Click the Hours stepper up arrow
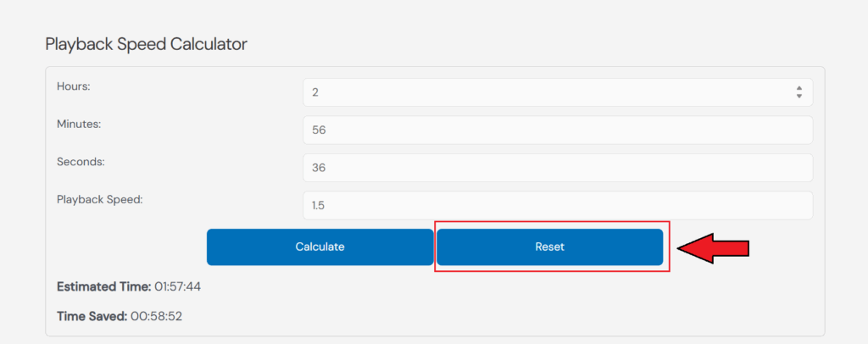Viewport: 868px width, 344px height. pyautogui.click(x=798, y=88)
